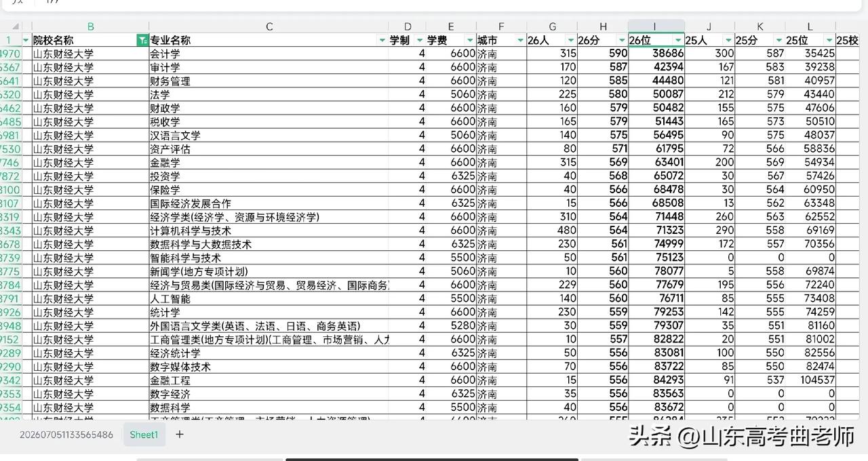868x461 pixels.
Task: Open the 城市 filter dropdown arrow
Action: pos(520,41)
